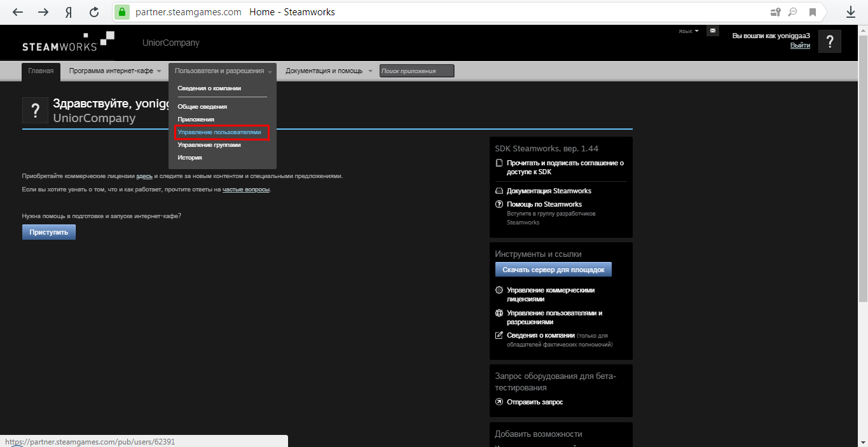Click the browser reload page icon
868x447 pixels.
[94, 12]
